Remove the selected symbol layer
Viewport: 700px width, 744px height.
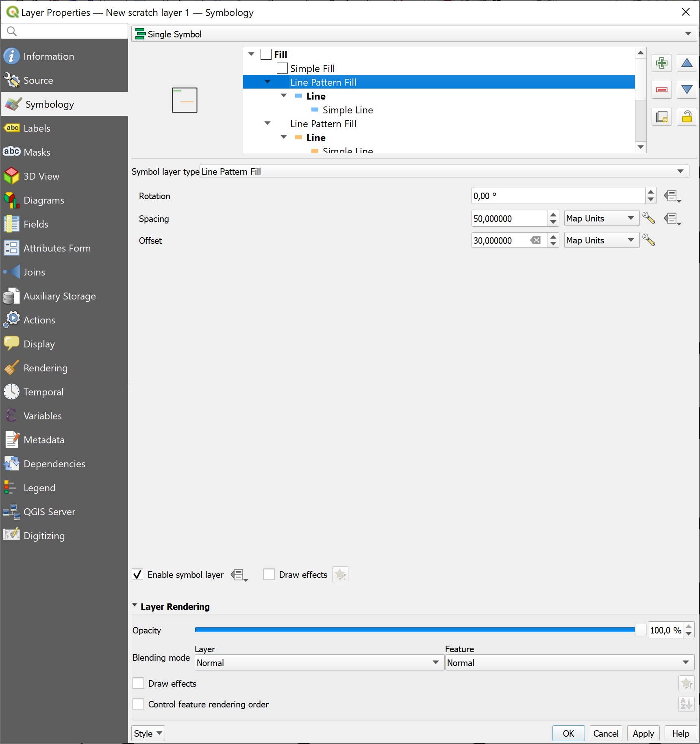pyautogui.click(x=661, y=90)
